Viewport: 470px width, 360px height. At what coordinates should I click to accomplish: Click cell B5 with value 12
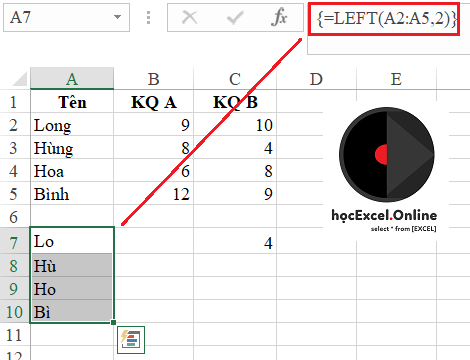154,193
